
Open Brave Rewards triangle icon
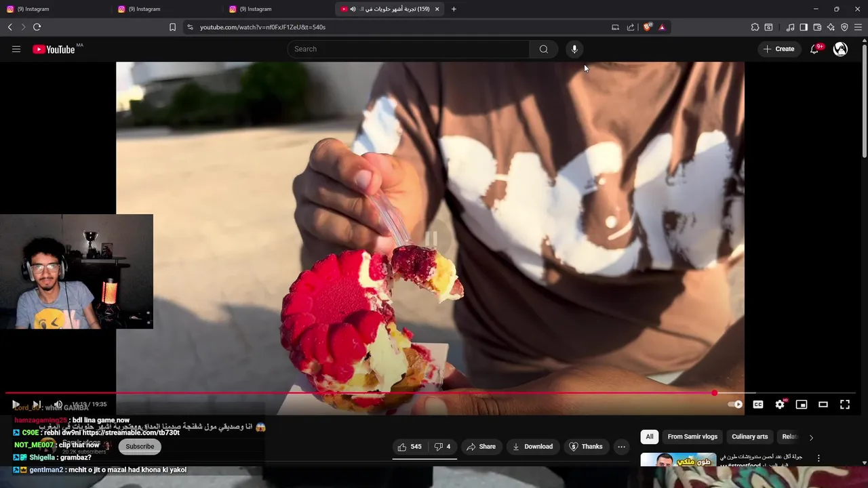(662, 27)
